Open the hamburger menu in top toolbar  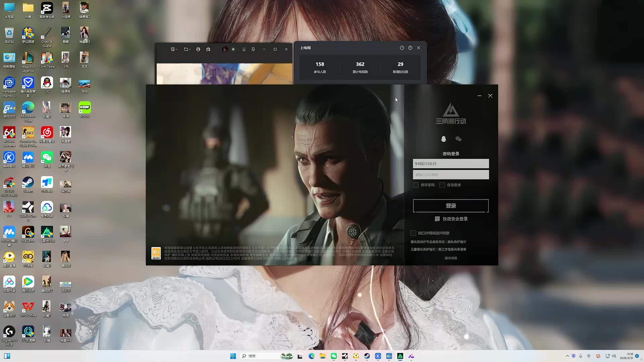[244, 49]
